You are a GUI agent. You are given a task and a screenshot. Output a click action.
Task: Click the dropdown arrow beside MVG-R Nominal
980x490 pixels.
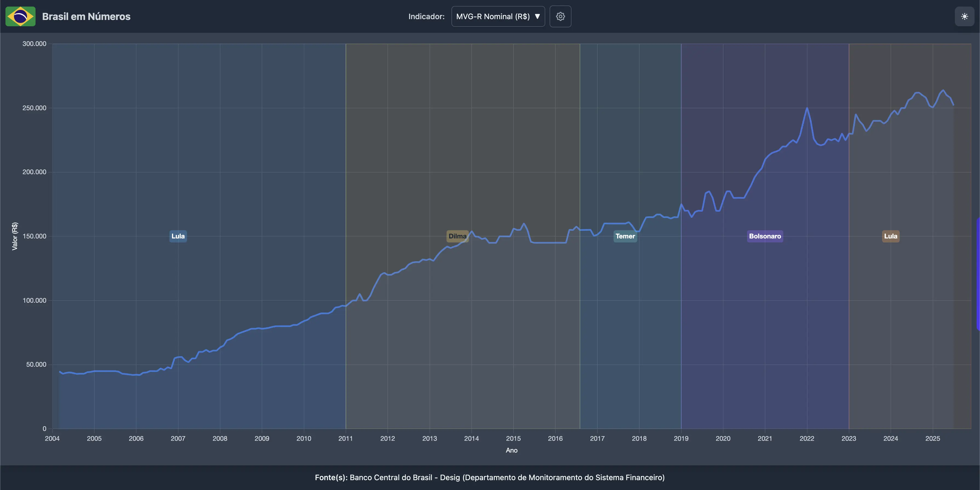[x=538, y=16]
